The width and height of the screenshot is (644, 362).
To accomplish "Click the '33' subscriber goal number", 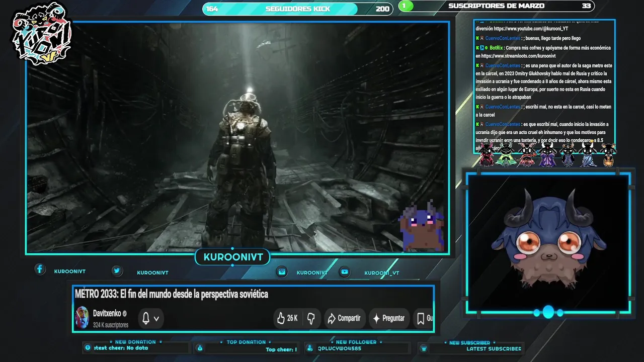I will coord(586,6).
